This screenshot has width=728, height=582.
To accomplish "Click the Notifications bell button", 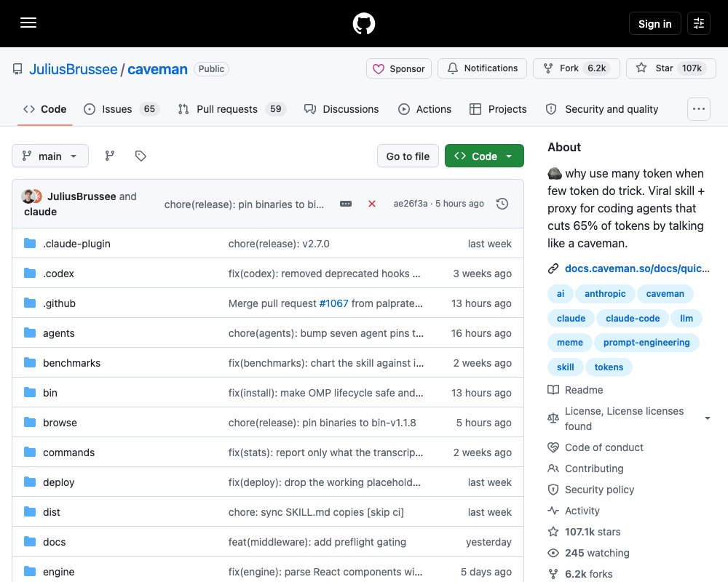I will pos(483,68).
